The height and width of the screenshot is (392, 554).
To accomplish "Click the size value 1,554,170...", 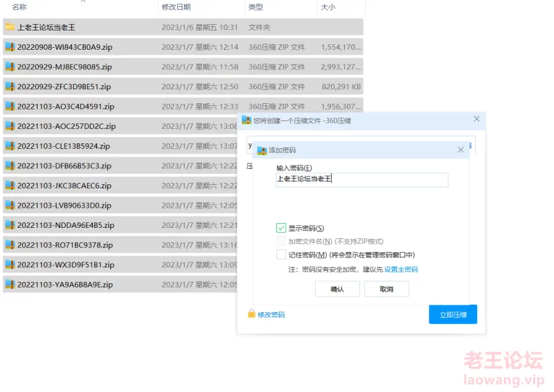I will [x=341, y=47].
